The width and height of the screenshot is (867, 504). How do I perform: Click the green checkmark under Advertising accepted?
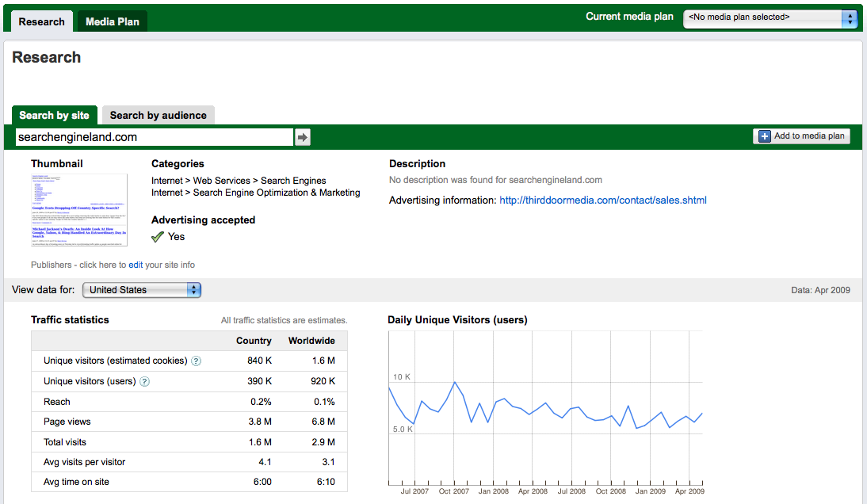(158, 237)
